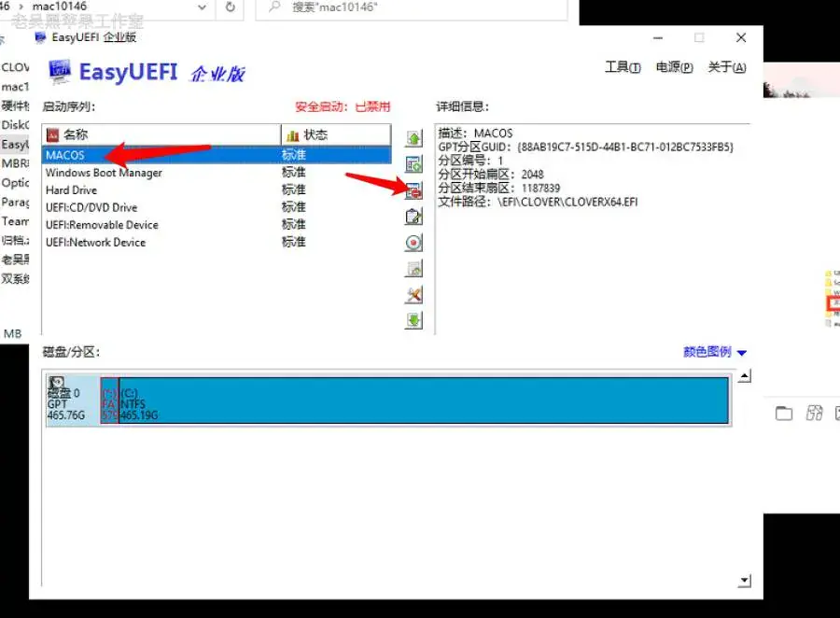Select the UEFI:Removable Device entry

(217, 225)
